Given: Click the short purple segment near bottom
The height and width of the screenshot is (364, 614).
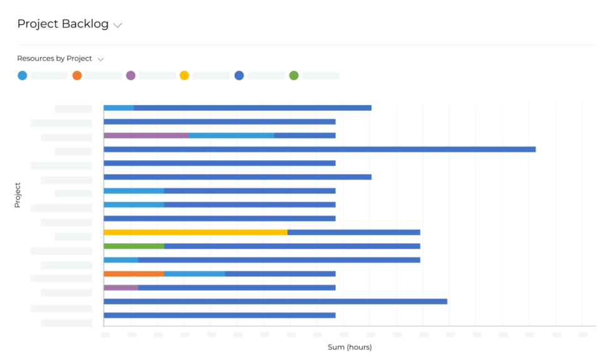Looking at the screenshot, I should tap(120, 288).
